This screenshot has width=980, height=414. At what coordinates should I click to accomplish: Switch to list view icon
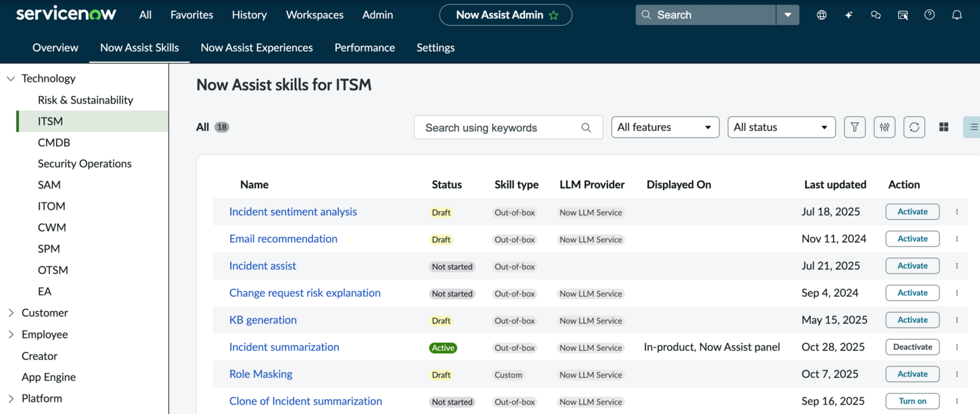click(x=973, y=127)
